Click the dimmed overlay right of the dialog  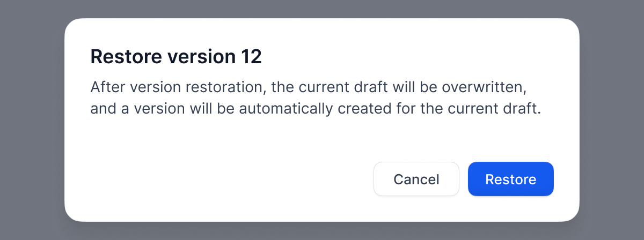(x=612, y=120)
